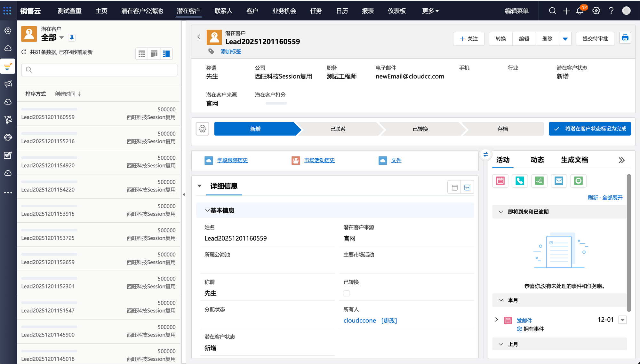Tick the 已转换 checkbox
This screenshot has width=640, height=364.
point(346,293)
